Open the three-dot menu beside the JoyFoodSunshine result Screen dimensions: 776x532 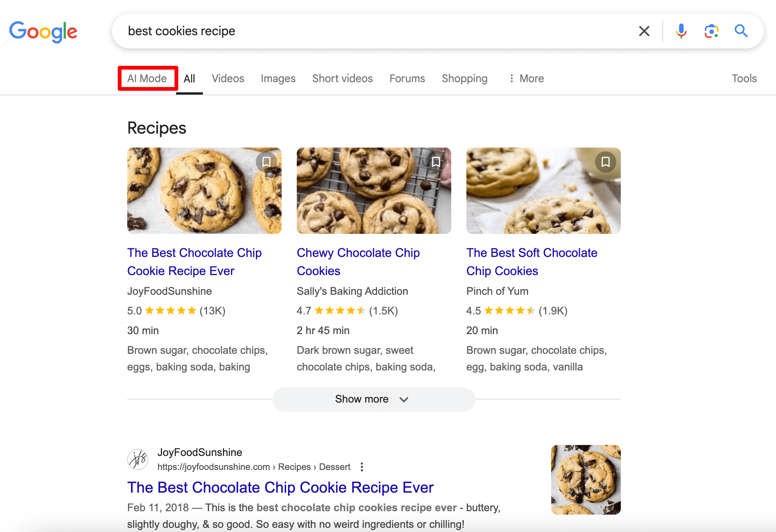362,467
